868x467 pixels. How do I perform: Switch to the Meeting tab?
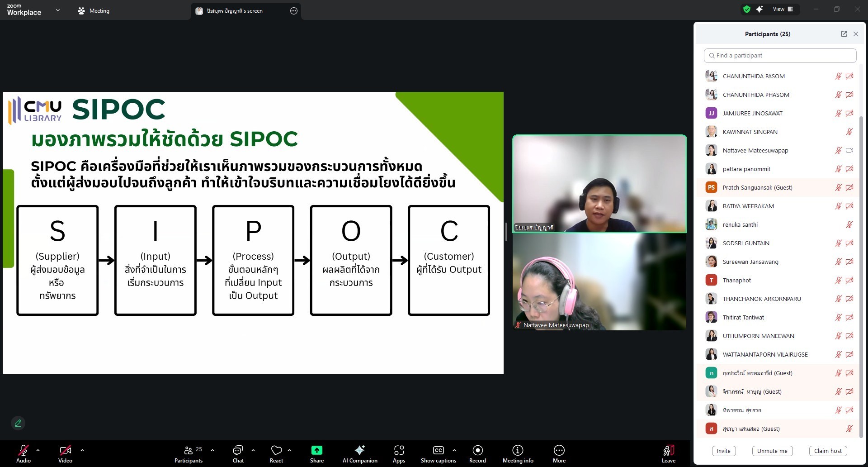click(94, 11)
